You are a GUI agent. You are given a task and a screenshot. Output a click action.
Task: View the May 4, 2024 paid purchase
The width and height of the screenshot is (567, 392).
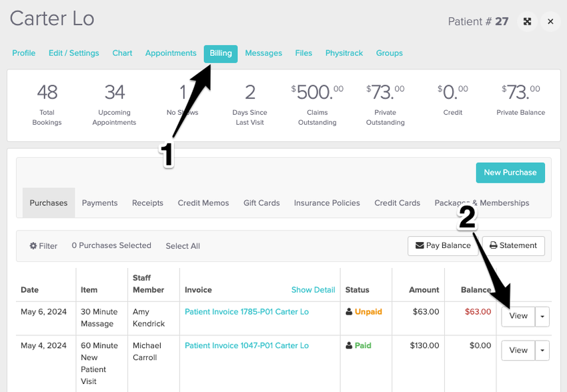click(518, 350)
